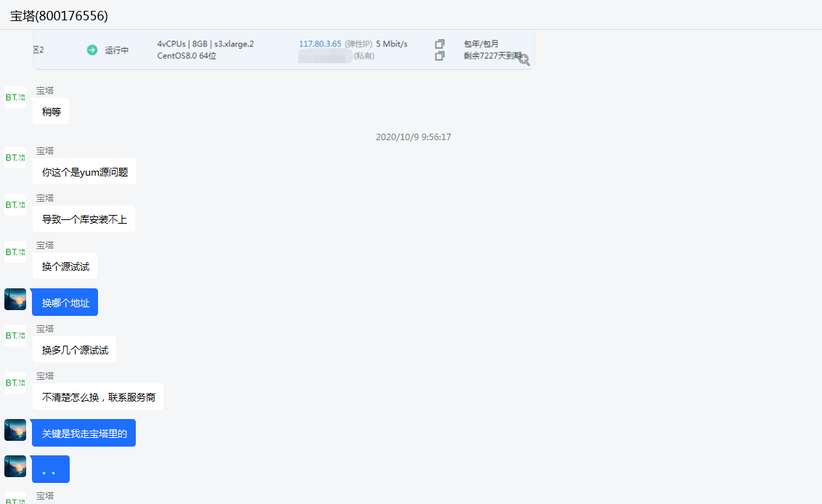The height and width of the screenshot is (504, 822).
Task: Click the BT avatar next to '不清楚怎么换，联系服务商'
Action: (15, 382)
